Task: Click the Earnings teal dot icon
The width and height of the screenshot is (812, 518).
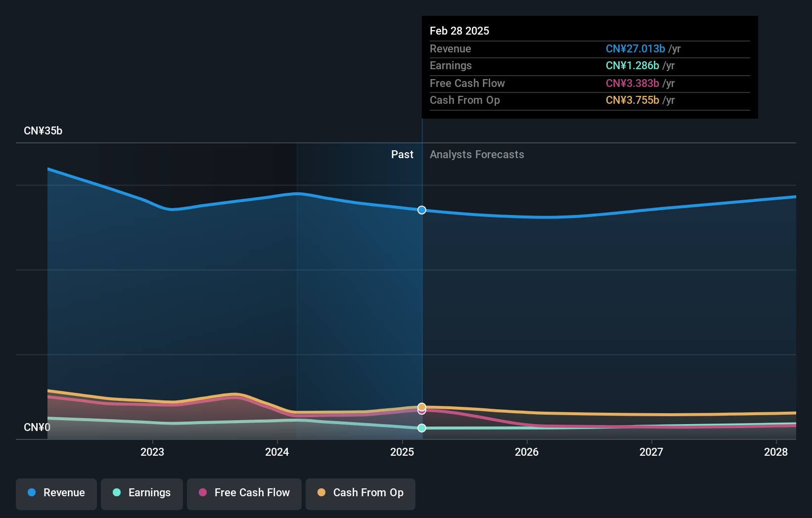Action: coord(116,493)
